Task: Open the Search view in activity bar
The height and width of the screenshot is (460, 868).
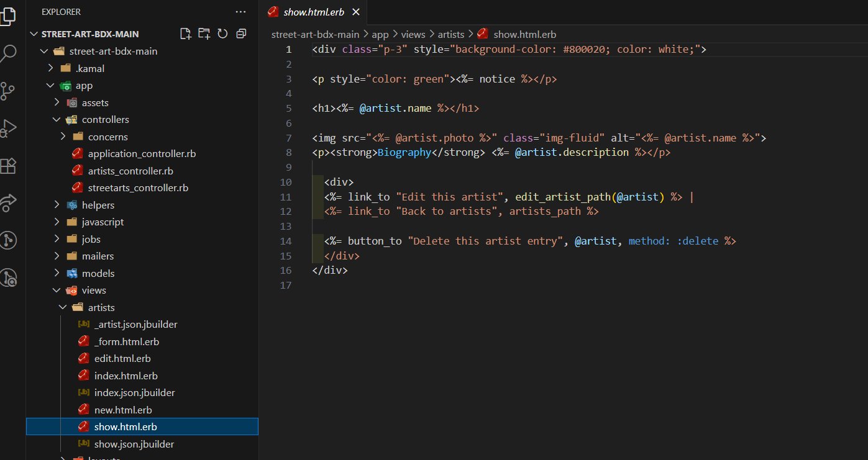Action: coord(7,54)
